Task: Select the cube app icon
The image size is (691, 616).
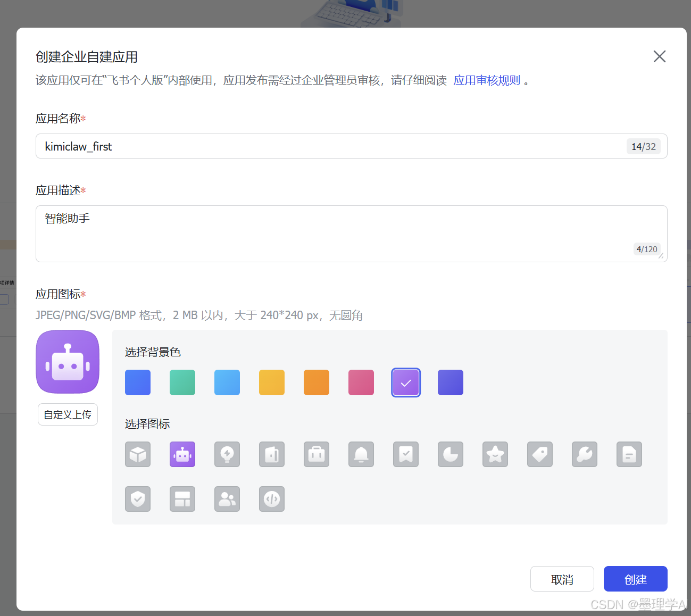Action: 138,454
